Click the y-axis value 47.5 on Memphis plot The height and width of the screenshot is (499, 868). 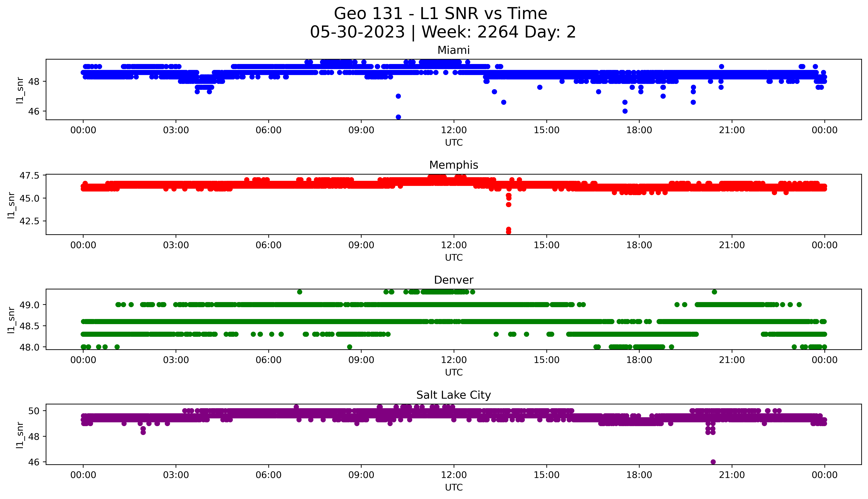[29, 176]
